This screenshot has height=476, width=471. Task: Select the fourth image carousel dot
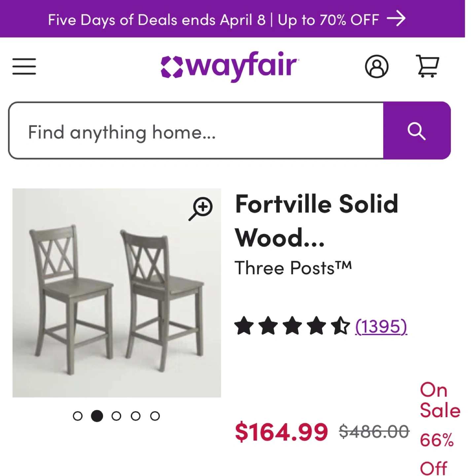click(135, 416)
